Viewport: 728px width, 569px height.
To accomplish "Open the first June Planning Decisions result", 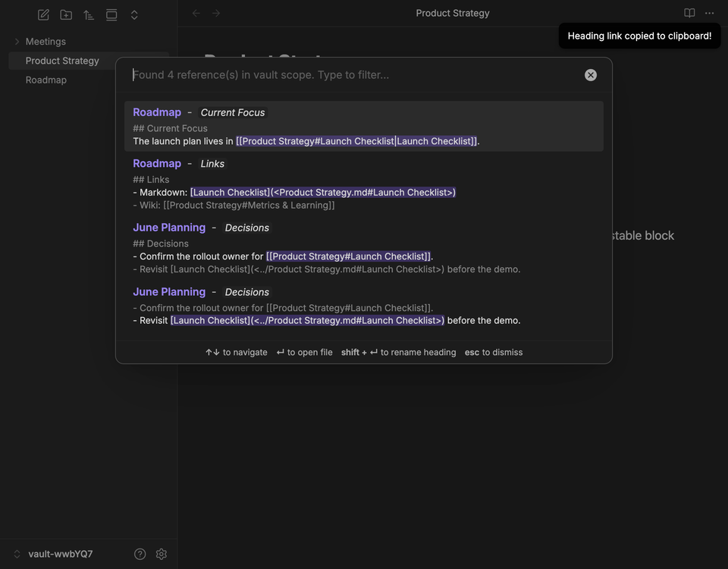I will [364, 248].
